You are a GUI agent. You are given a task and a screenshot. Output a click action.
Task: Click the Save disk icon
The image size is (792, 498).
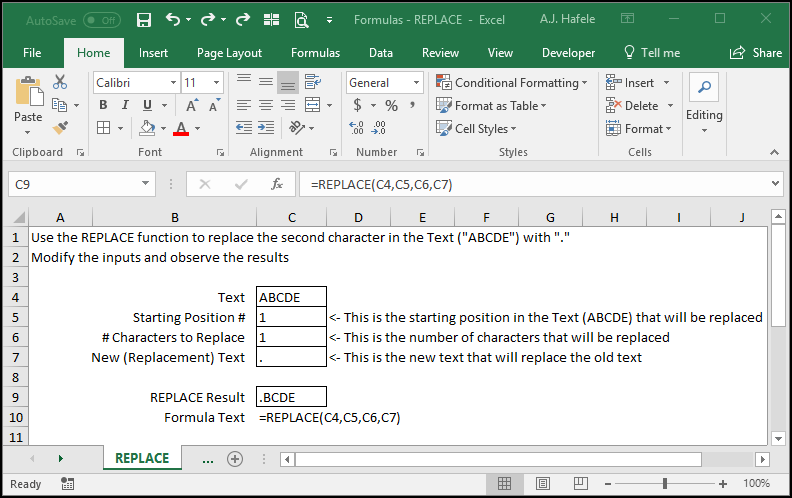[x=144, y=20]
